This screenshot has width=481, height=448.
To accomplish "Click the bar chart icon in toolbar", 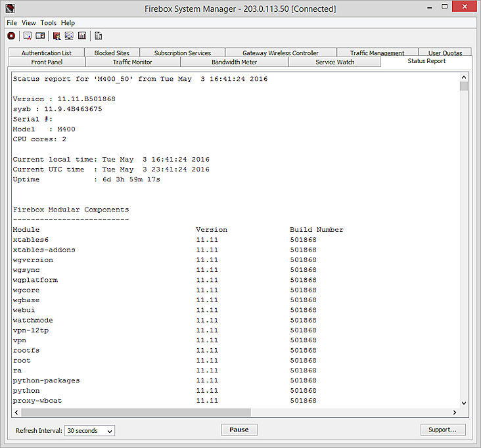I will pos(82,36).
